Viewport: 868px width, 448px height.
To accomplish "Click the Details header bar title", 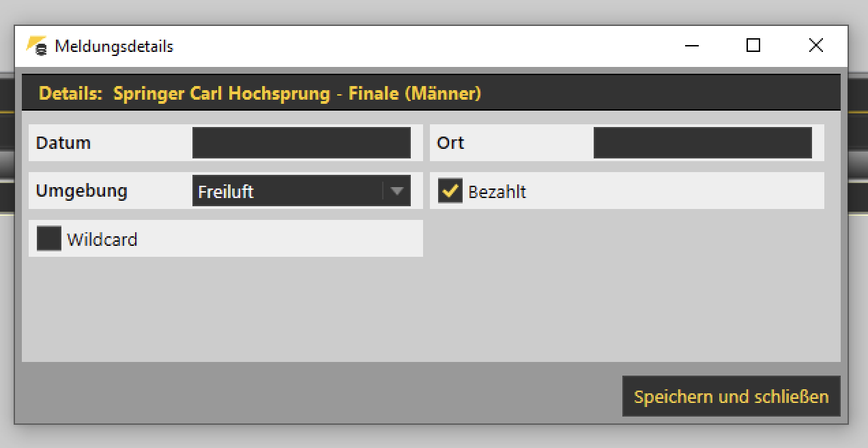I will [x=260, y=93].
